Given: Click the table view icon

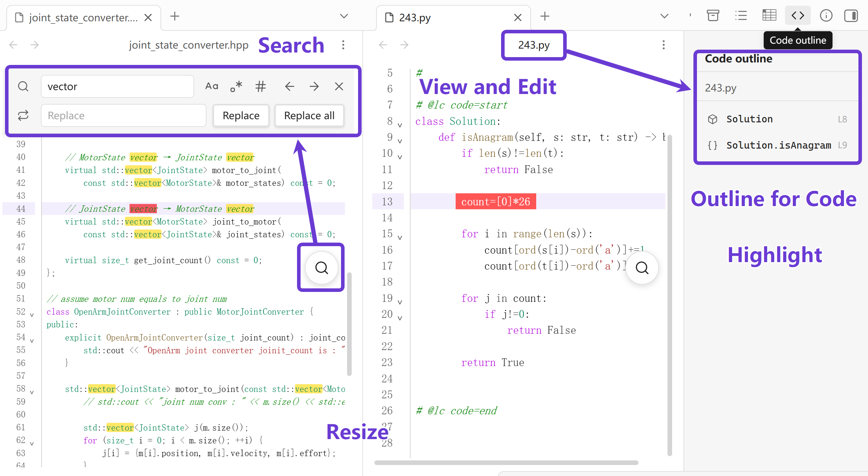Looking at the screenshot, I should (x=769, y=16).
